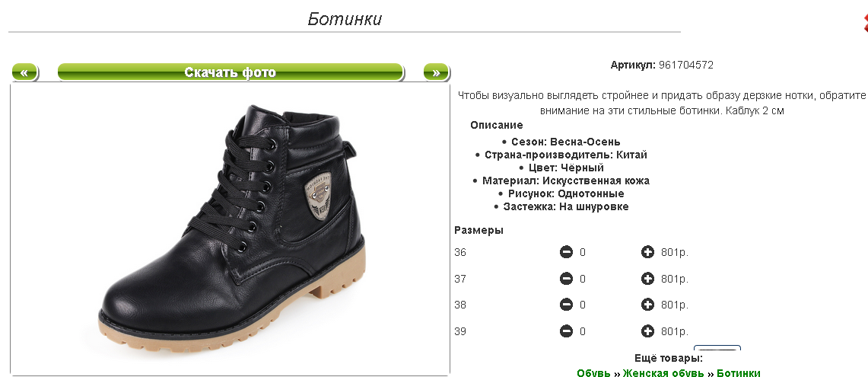The width and height of the screenshot is (868, 377).
Task: Click the quantity value for size 36
Action: point(583,252)
